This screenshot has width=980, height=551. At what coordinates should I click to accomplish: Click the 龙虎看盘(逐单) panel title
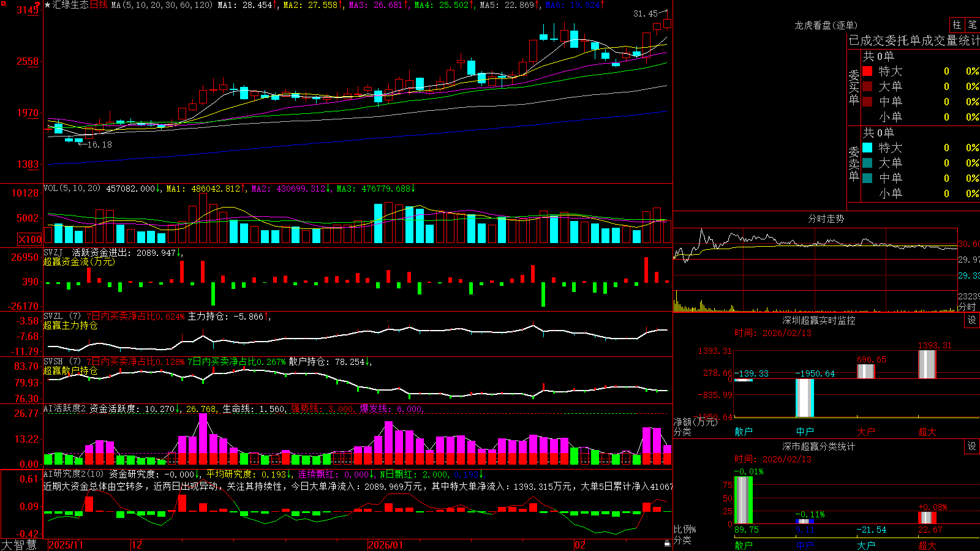tap(826, 25)
